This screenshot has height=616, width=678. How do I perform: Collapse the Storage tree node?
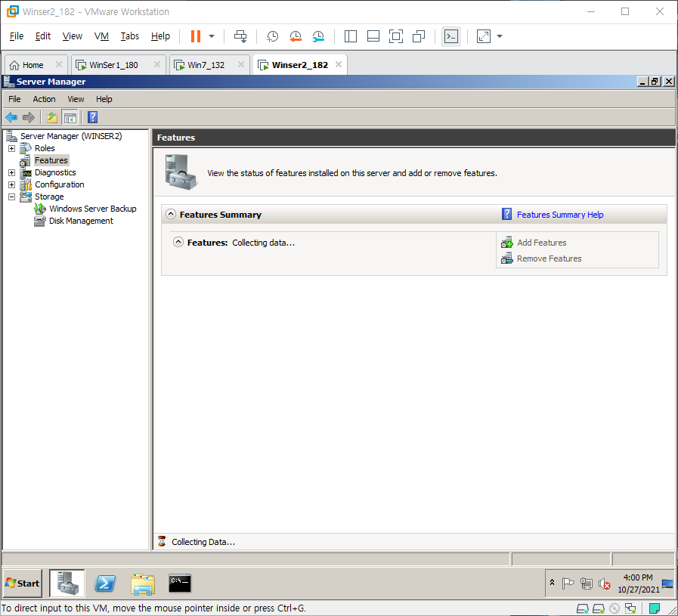(x=11, y=197)
